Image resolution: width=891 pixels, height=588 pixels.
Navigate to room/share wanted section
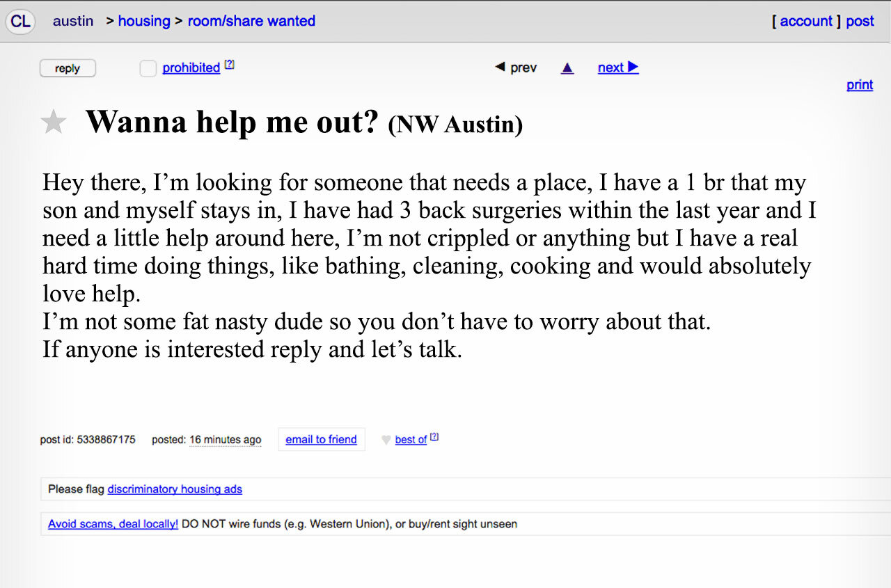[x=251, y=21]
